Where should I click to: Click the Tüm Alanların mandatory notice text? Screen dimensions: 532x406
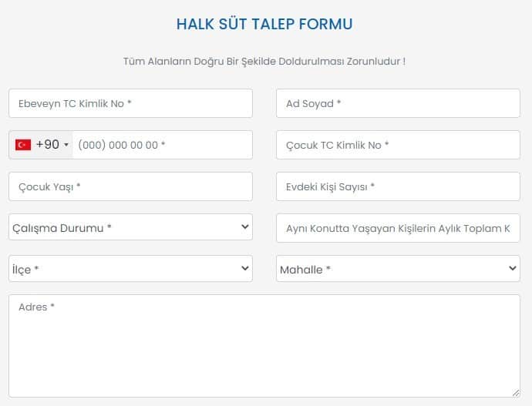[x=264, y=61]
